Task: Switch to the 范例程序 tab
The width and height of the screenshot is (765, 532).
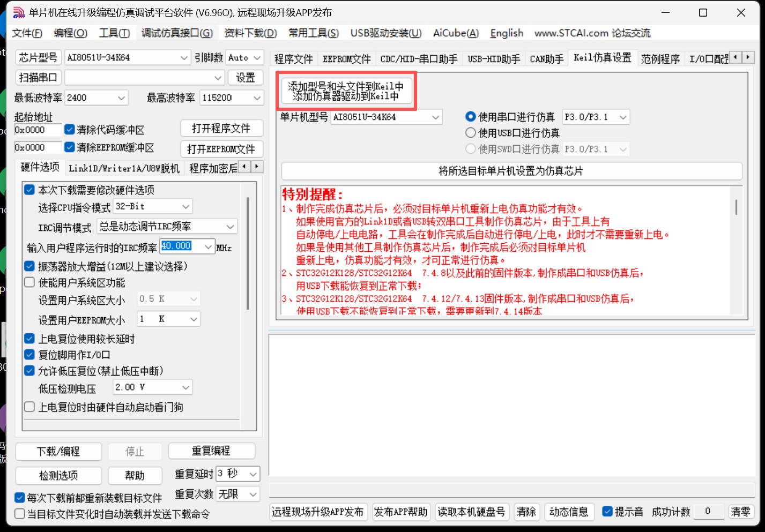Action: click(x=660, y=59)
